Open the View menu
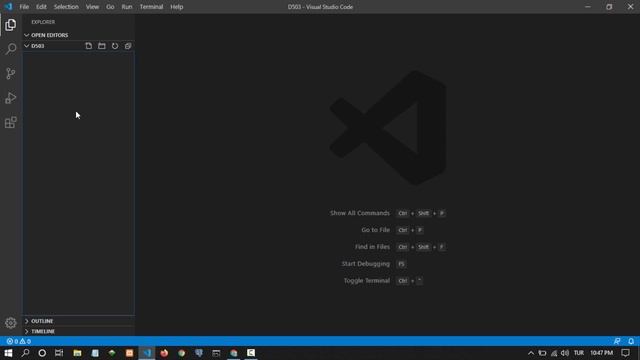Screen dimensions: 640x360 [92, 7]
